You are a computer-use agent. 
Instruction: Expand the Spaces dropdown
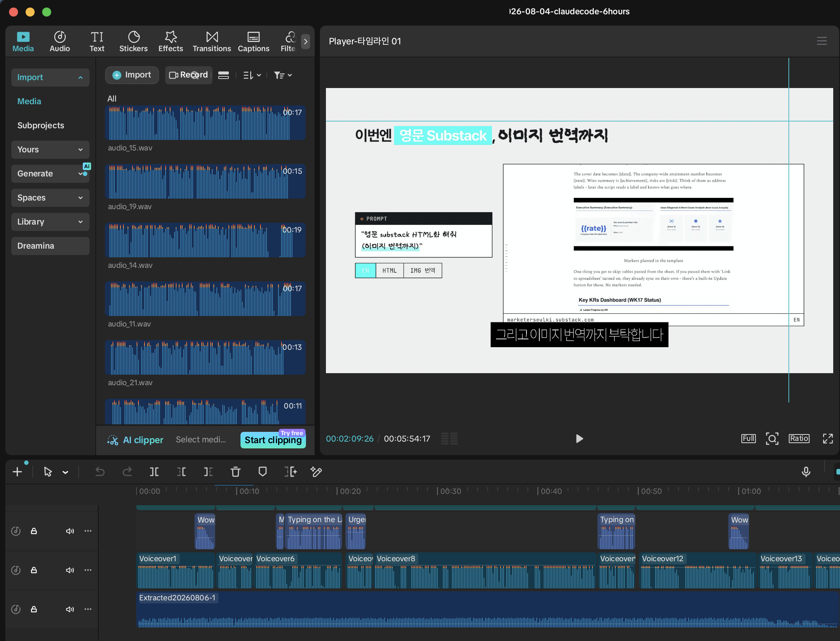coord(50,197)
